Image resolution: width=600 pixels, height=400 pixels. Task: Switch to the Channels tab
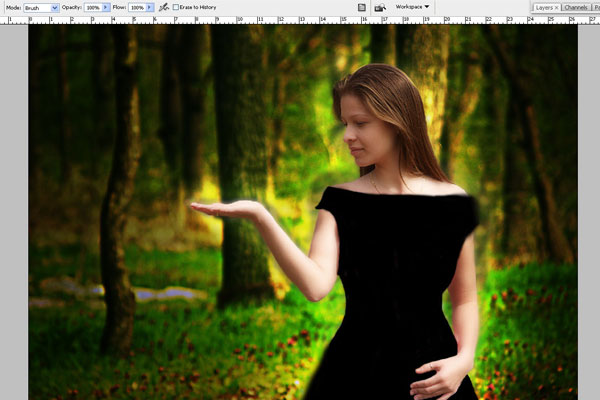point(576,7)
